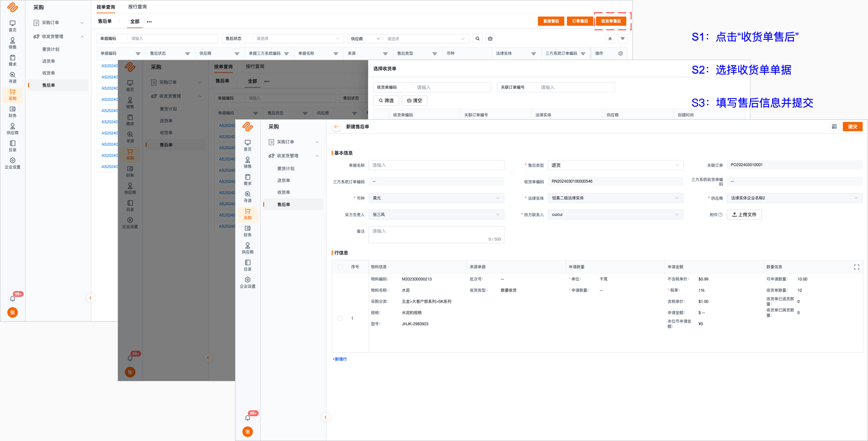Open 目录 module in front window sidebar
The image size is (868, 441).
point(248,265)
